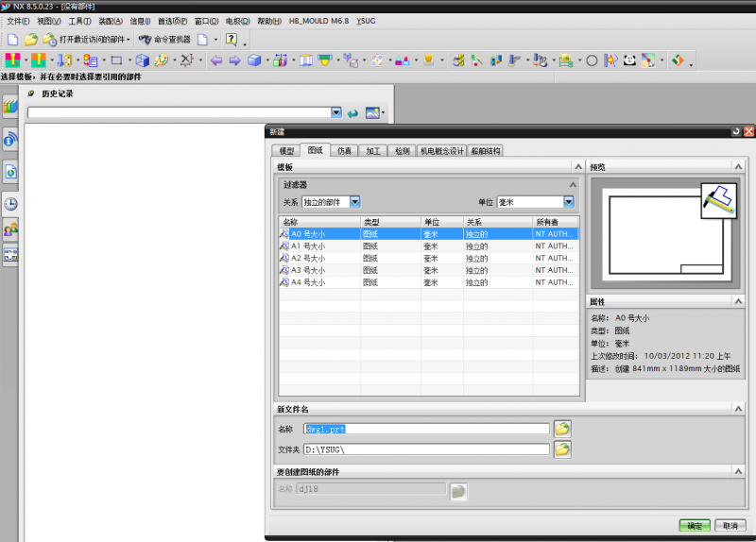The width and height of the screenshot is (756, 542).
Task: Click the color palette icon in toolbar
Action: (161, 60)
